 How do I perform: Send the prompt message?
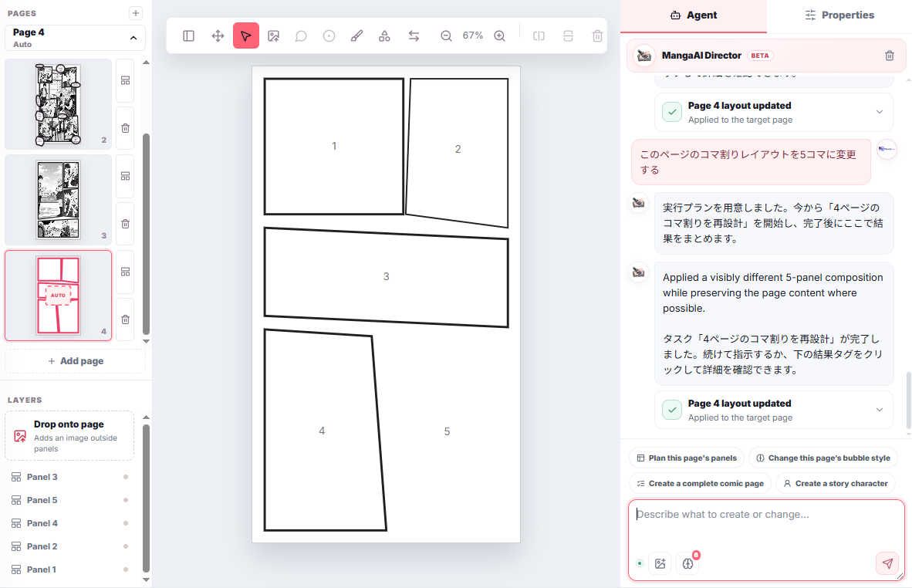click(x=887, y=563)
